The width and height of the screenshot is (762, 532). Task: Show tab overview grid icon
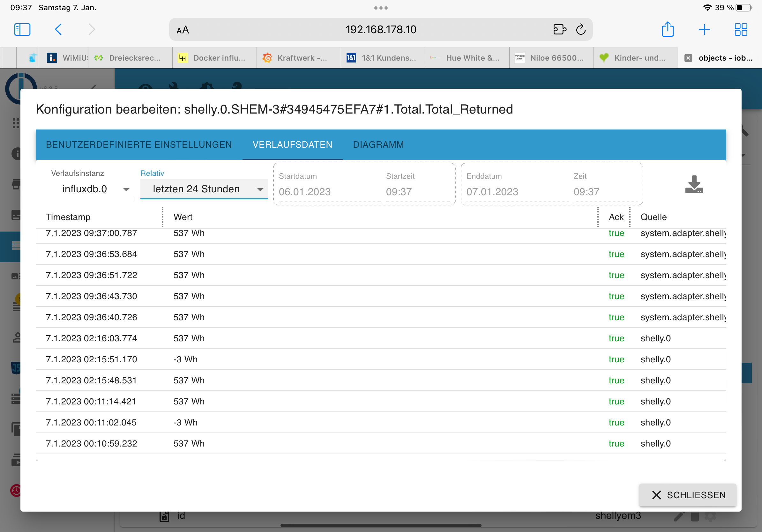740,30
